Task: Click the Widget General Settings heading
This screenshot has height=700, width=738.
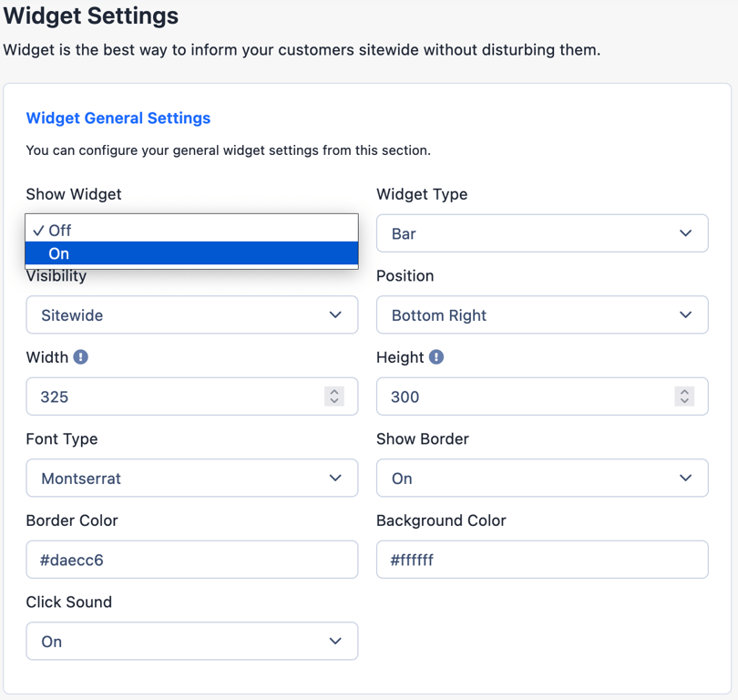Action: [118, 118]
